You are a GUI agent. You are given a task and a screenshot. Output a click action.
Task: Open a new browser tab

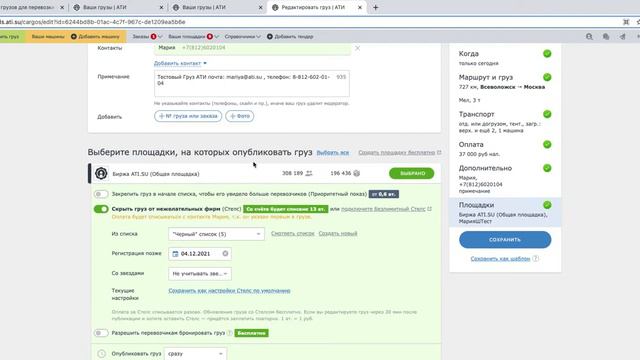[x=376, y=7]
